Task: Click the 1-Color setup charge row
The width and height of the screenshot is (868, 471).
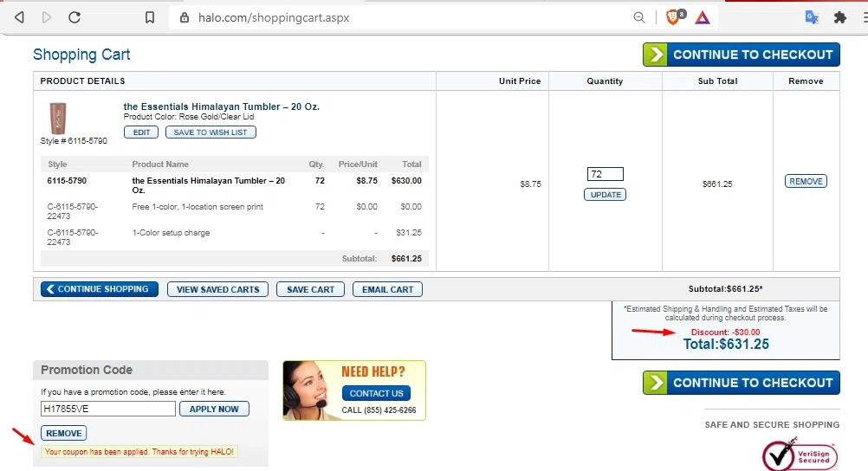Action: click(234, 237)
